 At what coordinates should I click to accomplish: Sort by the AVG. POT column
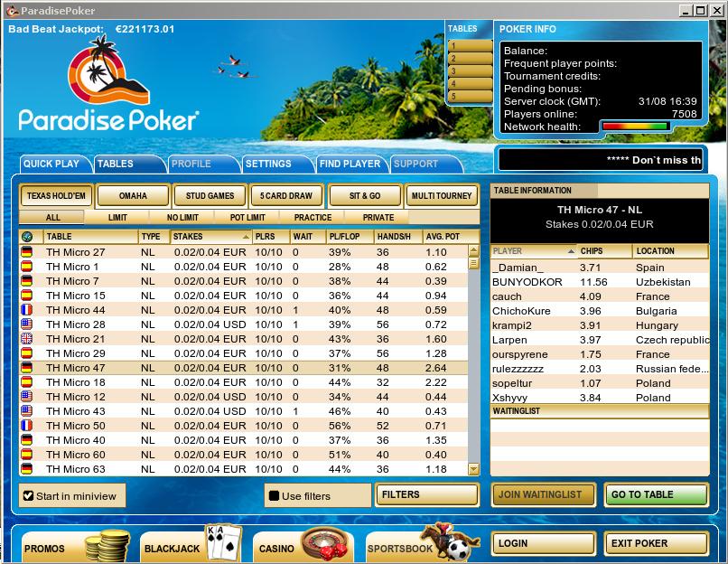point(451,237)
